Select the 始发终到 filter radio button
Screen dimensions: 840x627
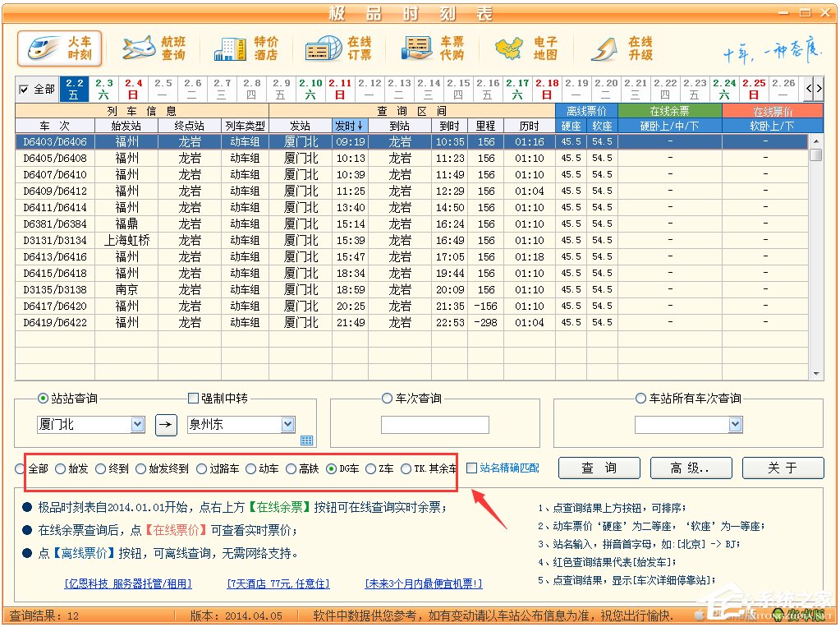click(x=140, y=468)
